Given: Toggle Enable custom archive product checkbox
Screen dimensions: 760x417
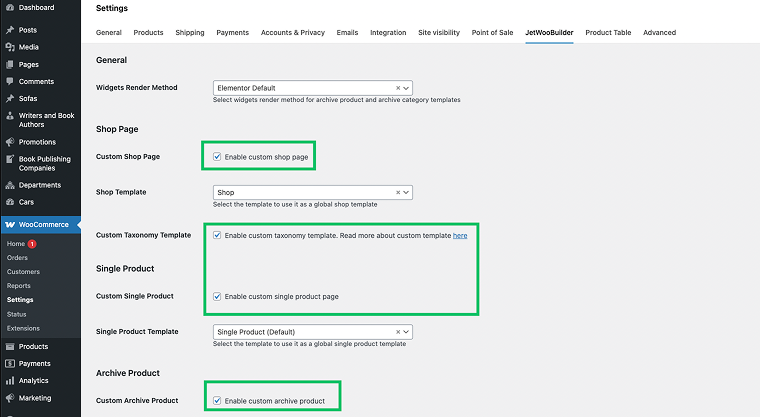Looking at the screenshot, I should tap(217, 401).
